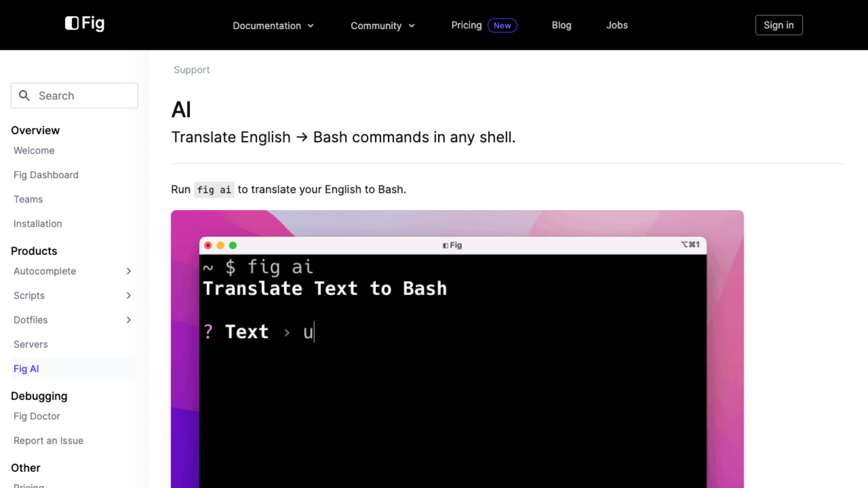This screenshot has width=868, height=488.
Task: Open the Report an Issue link
Action: click(48, 441)
